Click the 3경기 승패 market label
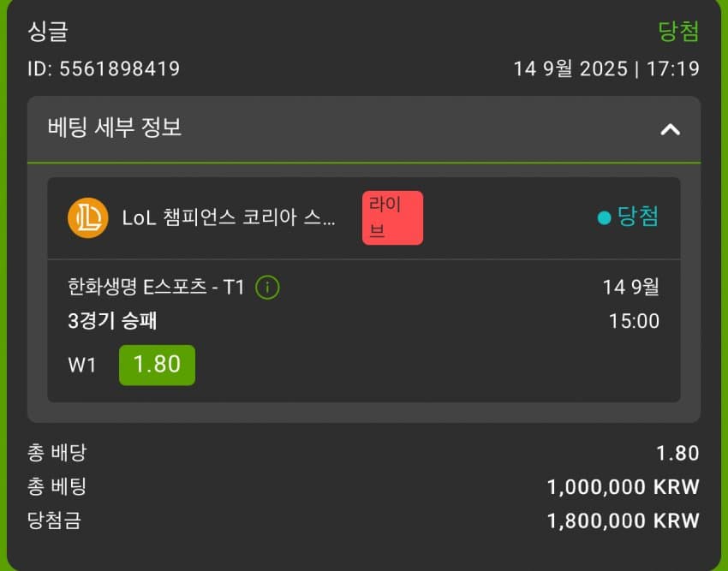728x571 pixels. point(112,321)
